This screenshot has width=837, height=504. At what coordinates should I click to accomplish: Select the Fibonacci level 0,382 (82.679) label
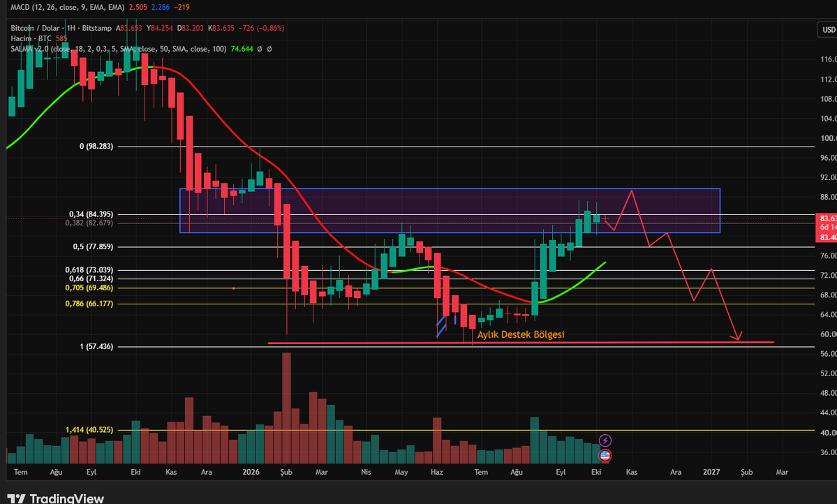(89, 223)
